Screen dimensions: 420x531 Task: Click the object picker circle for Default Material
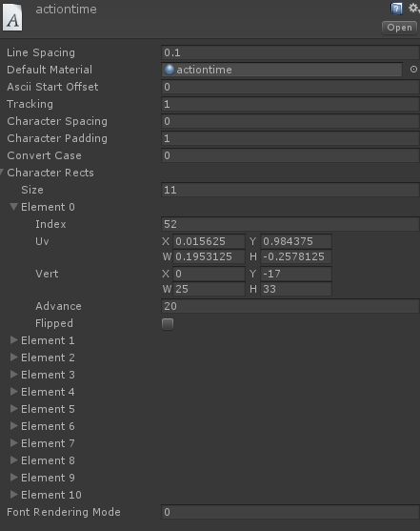[x=413, y=70]
